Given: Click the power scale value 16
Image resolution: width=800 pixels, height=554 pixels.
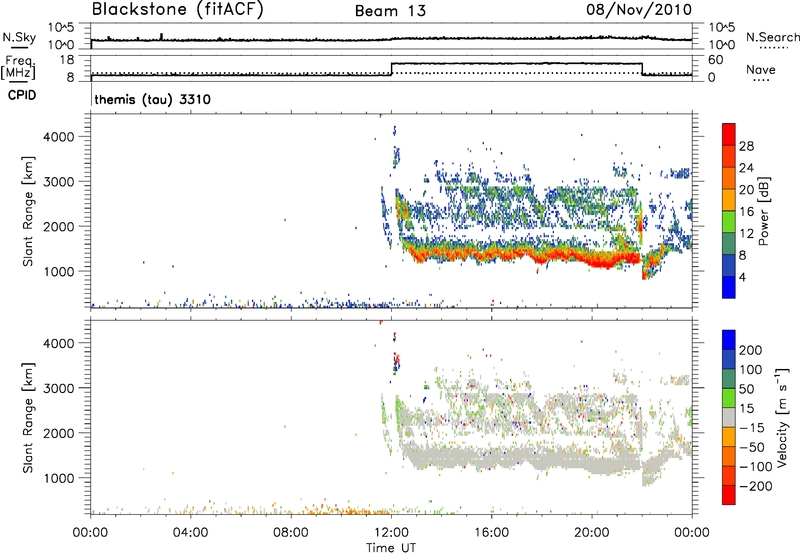Looking at the screenshot, I should (746, 212).
